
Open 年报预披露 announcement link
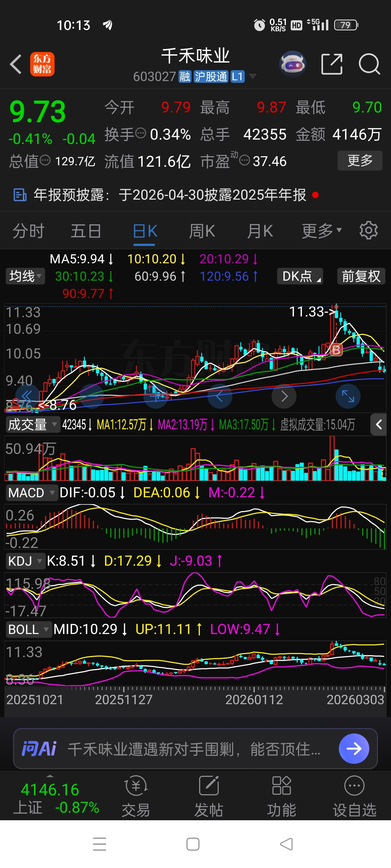pos(170,195)
